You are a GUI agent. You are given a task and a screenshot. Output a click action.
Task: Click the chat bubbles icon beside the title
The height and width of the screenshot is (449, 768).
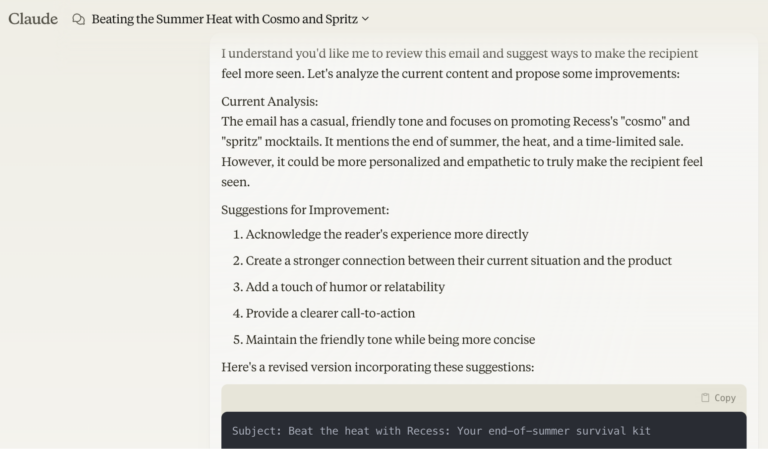point(79,19)
